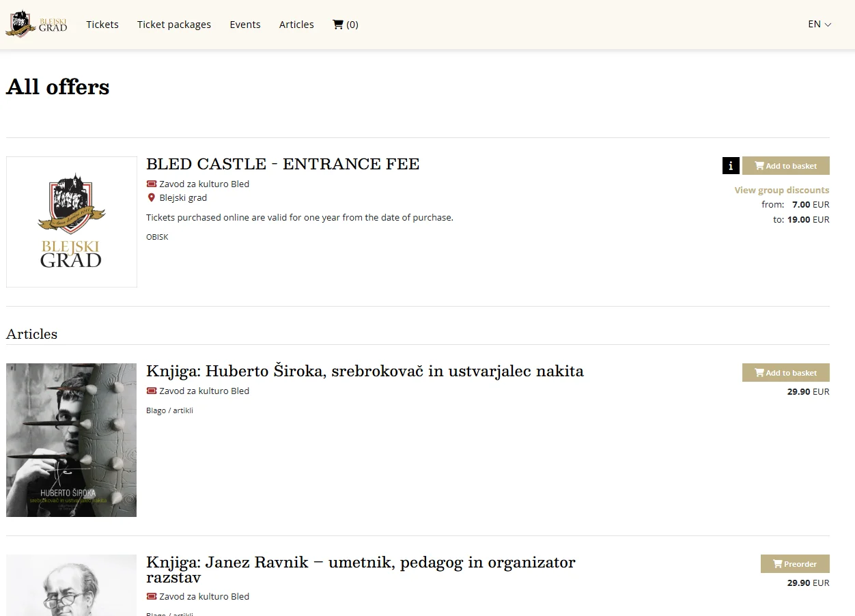Select Ticket packages in the navigation
The width and height of the screenshot is (855, 616).
173,24
